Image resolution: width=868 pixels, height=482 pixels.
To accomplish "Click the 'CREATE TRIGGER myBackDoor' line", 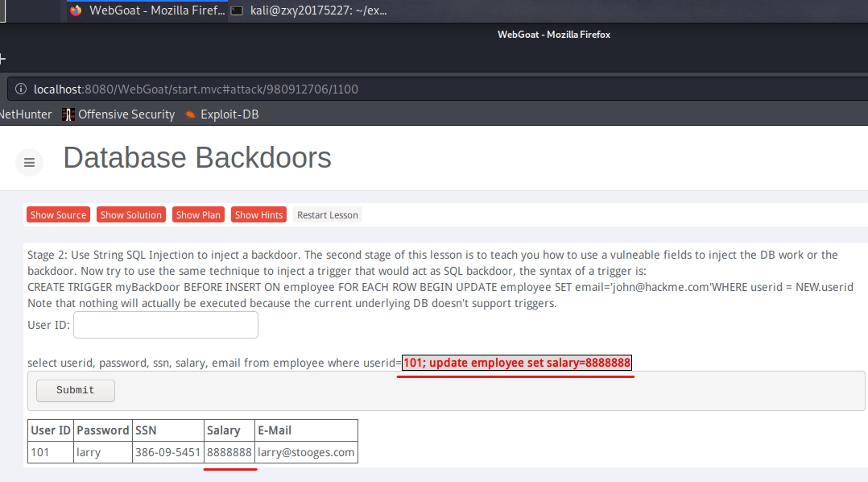I will [x=440, y=287].
